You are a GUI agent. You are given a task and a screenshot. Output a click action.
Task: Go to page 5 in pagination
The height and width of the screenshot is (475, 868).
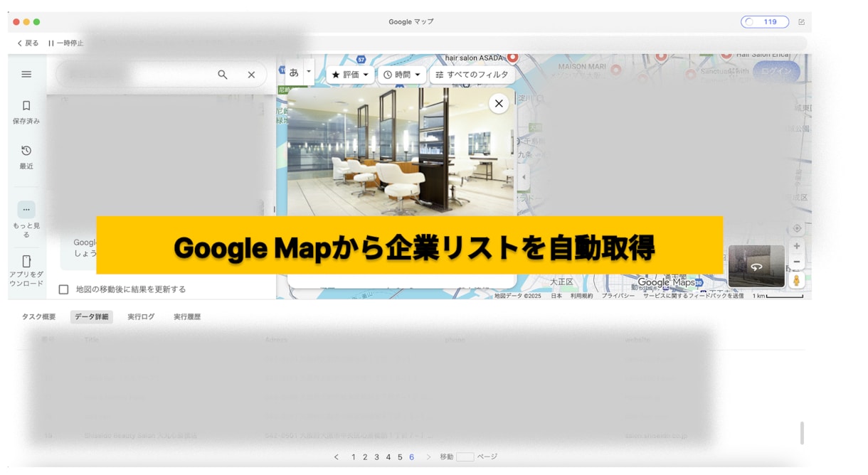click(400, 457)
